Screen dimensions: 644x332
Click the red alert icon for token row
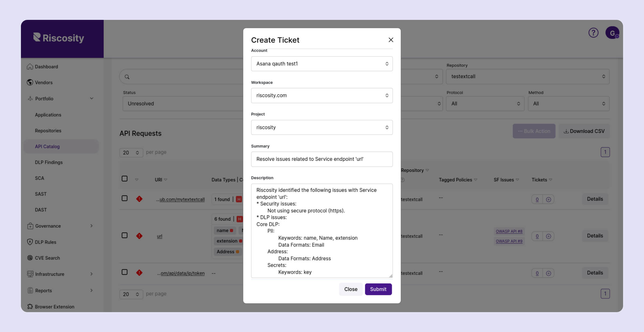pyautogui.click(x=139, y=273)
